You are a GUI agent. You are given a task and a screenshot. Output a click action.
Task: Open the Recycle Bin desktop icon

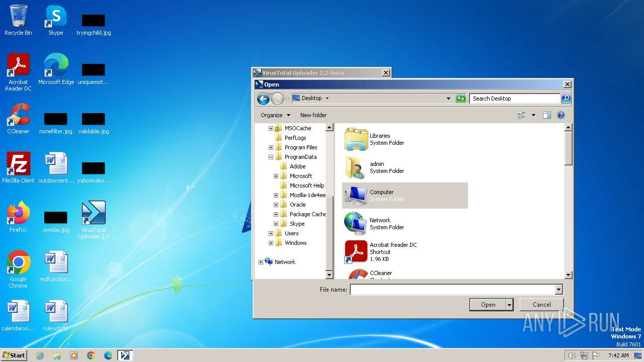[18, 20]
